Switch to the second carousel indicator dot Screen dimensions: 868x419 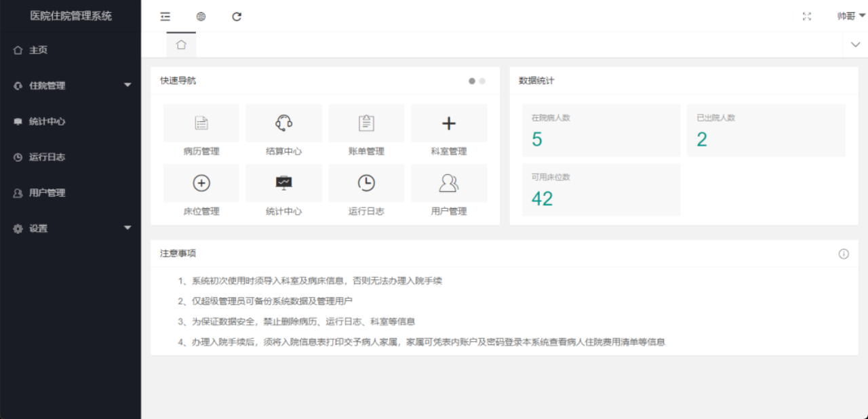tap(482, 81)
